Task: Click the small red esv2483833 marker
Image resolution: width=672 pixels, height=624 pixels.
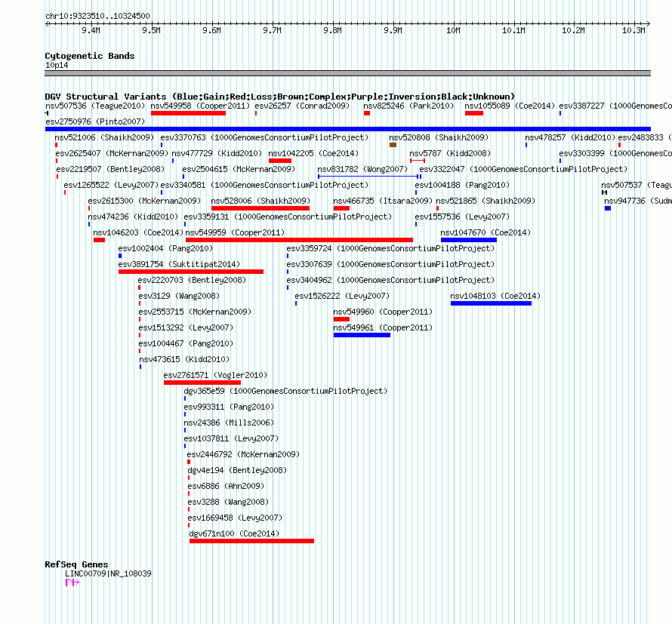Action: click(619, 145)
